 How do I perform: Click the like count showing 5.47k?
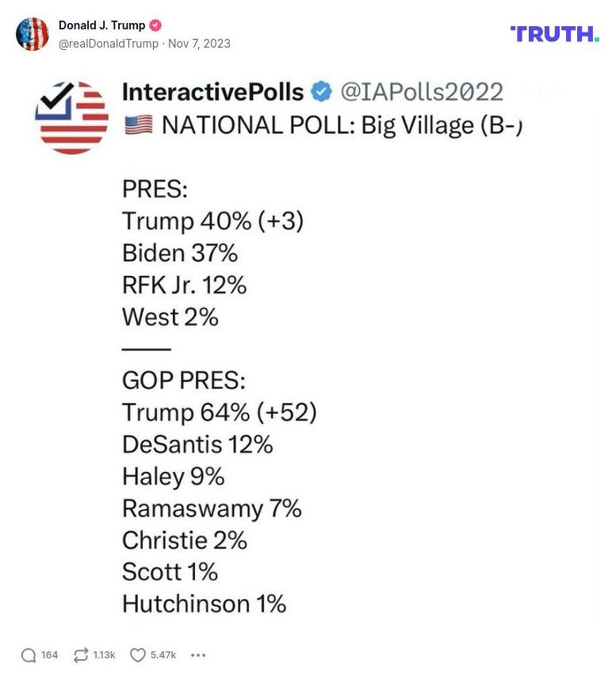162,655
